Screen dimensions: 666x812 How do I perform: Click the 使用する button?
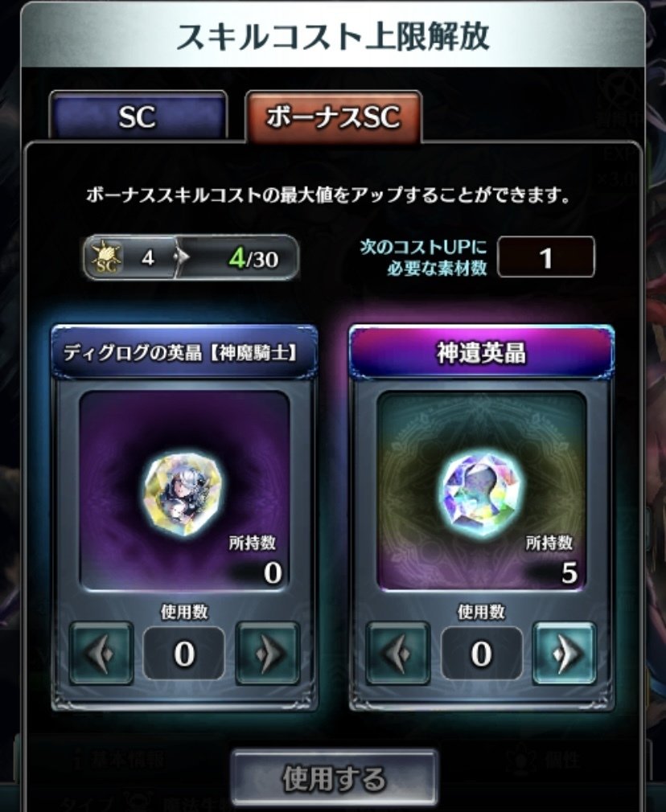tap(334, 778)
